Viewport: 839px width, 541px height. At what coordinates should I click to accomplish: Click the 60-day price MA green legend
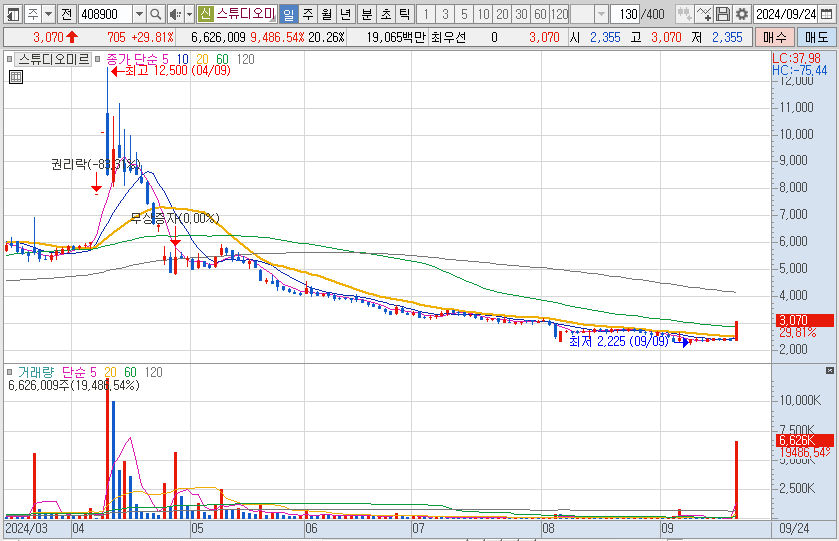click(x=222, y=59)
